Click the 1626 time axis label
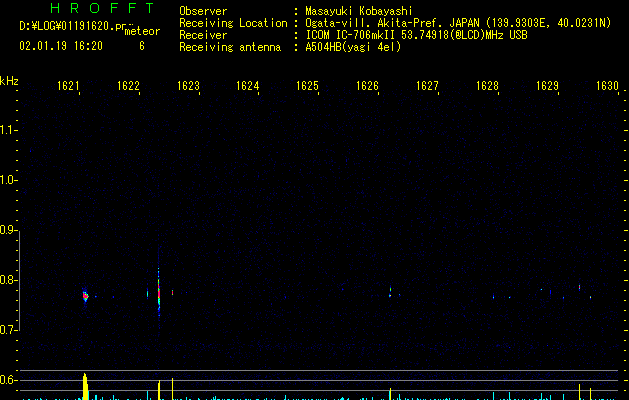 click(367, 86)
